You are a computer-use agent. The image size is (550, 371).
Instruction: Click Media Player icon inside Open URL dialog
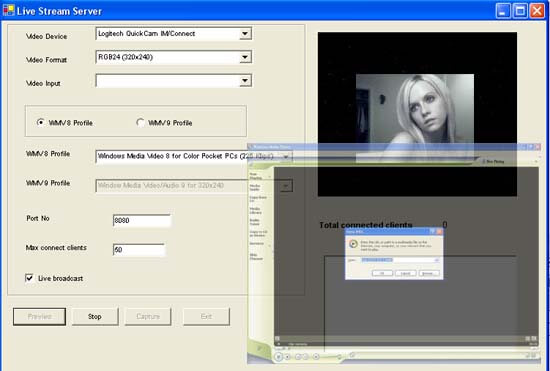[353, 244]
